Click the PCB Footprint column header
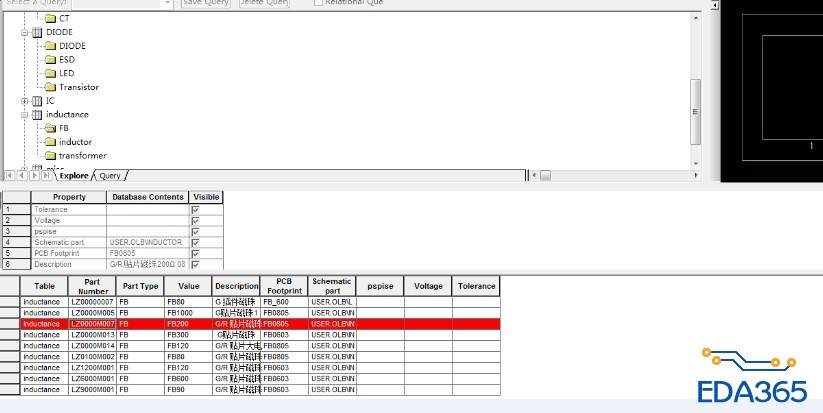The height and width of the screenshot is (413, 823). pos(284,287)
